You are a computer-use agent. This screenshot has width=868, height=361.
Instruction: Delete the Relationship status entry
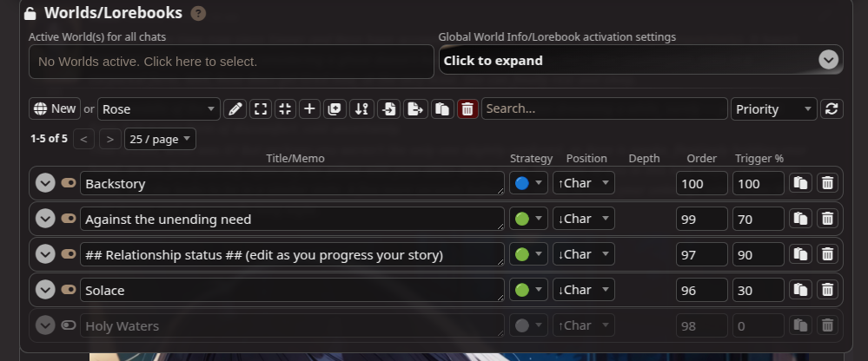tap(827, 253)
